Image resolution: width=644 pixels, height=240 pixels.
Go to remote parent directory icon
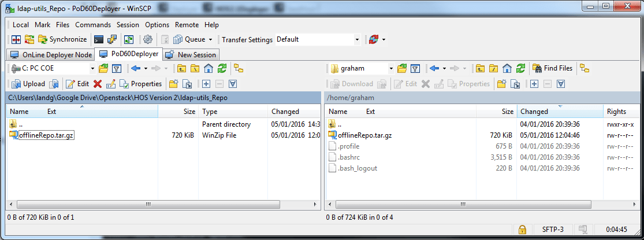tap(481, 68)
